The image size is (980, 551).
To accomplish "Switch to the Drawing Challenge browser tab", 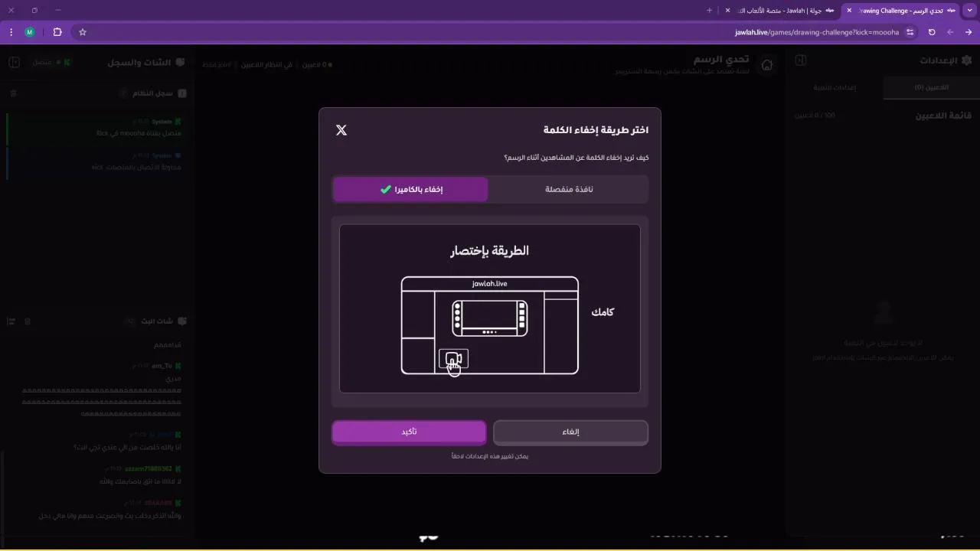I will pos(902,11).
